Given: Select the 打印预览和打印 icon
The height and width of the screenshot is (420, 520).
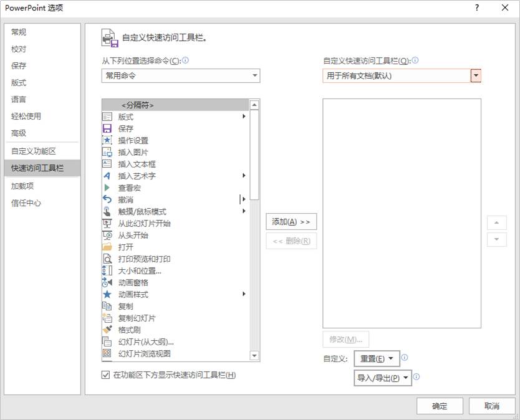Looking at the screenshot, I should [x=107, y=259].
